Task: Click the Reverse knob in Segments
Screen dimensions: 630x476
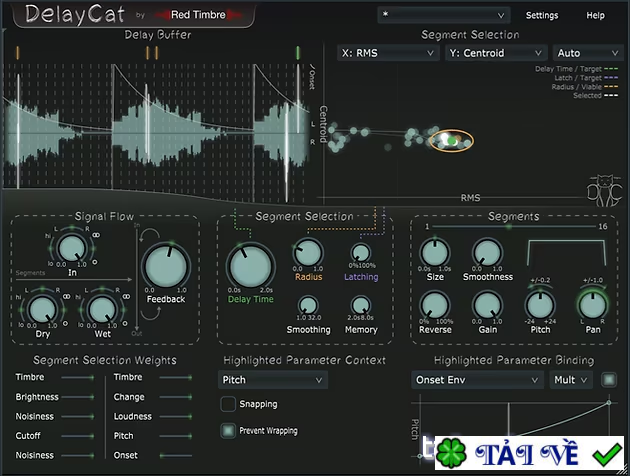Action: (435, 306)
